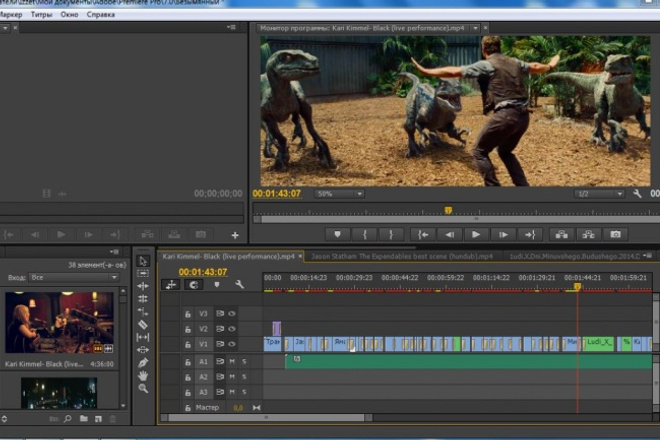This screenshot has width=660, height=440.
Task: Click the timeline horizontal zoom scrollbar
Action: (267, 418)
